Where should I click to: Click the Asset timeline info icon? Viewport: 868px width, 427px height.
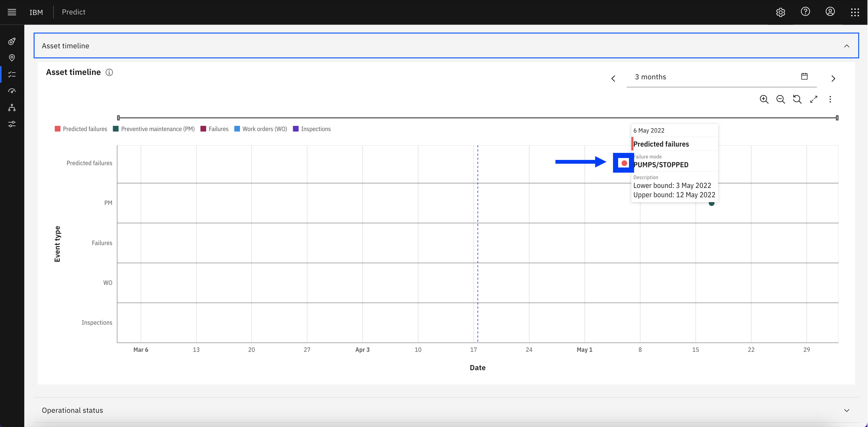tap(109, 73)
